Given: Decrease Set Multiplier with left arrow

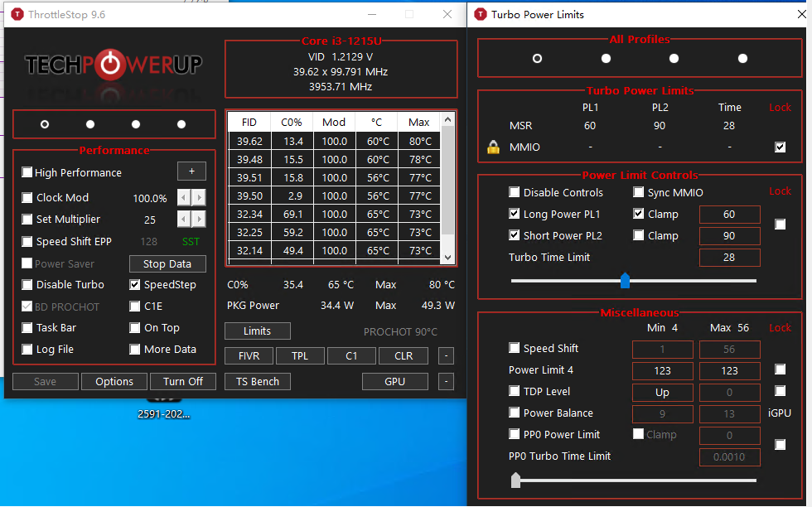Looking at the screenshot, I should (184, 220).
